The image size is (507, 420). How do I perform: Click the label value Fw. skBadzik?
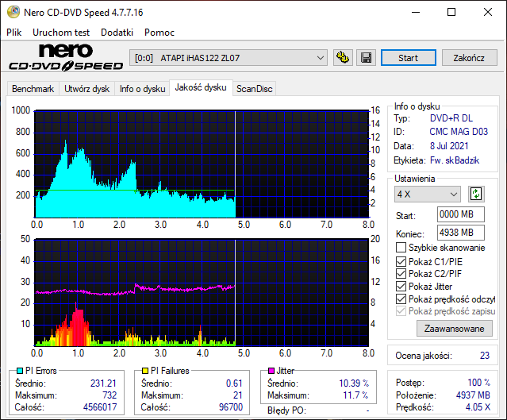coord(455,160)
